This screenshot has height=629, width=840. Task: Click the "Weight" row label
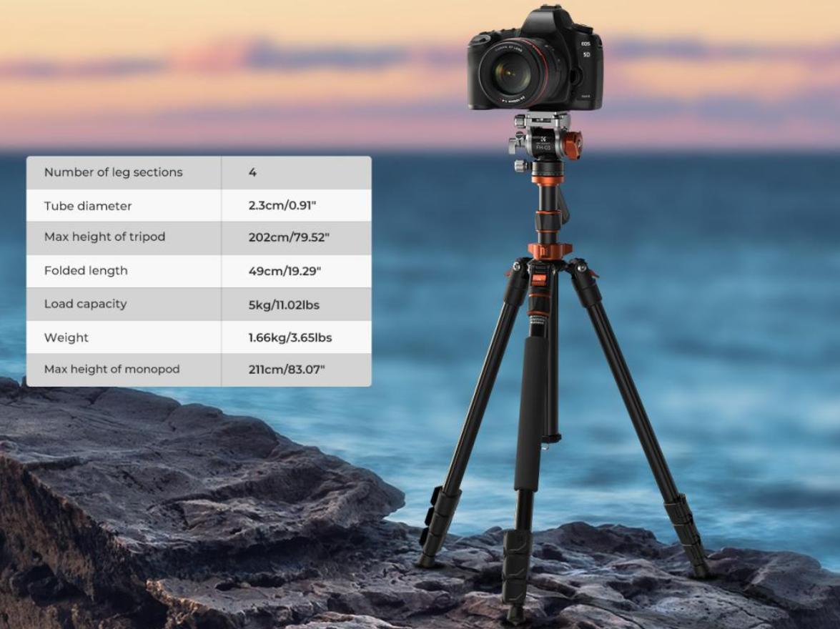66,337
